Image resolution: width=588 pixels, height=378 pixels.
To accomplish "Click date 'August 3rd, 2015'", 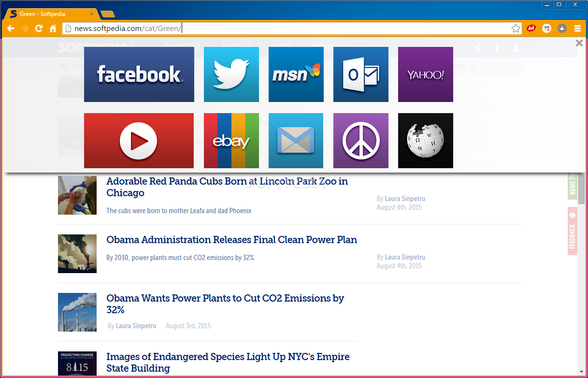I will point(188,326).
